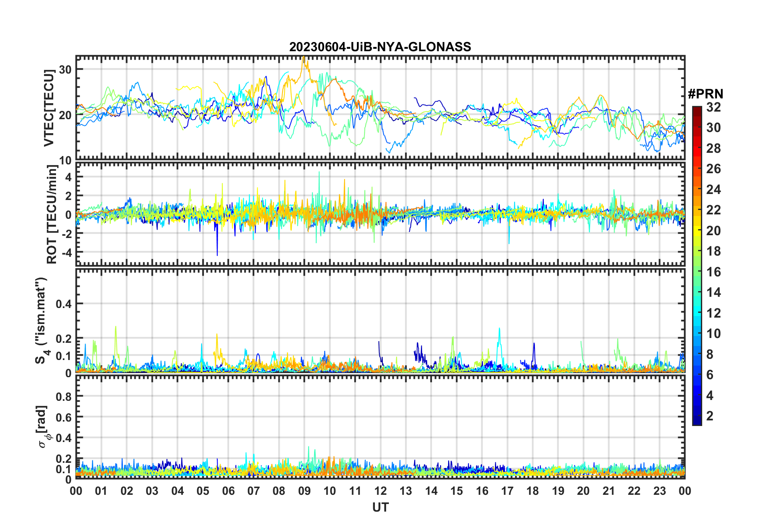The image size is (761, 532).
Task: Click sigma-phi y-axis tick label 0.8
Action: [64, 396]
